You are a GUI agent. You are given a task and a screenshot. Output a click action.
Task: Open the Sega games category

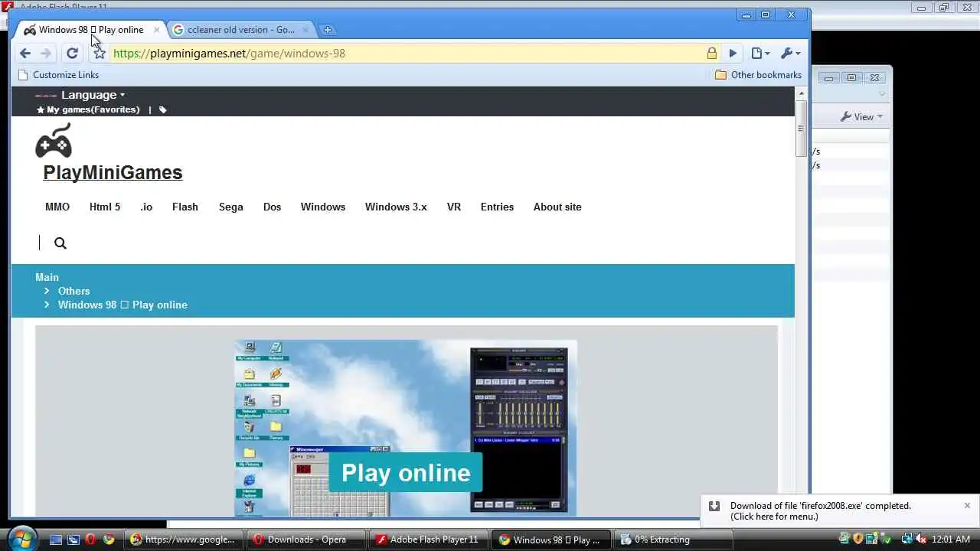tap(231, 207)
